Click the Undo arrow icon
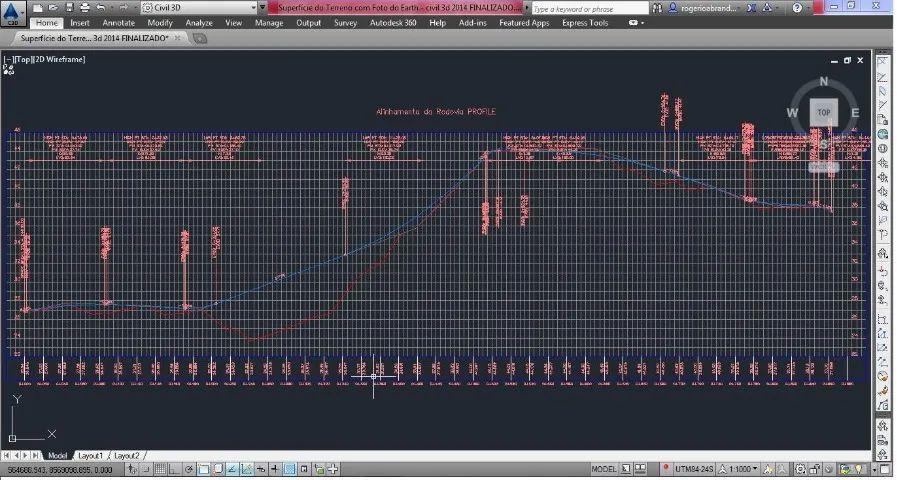 [101, 8]
